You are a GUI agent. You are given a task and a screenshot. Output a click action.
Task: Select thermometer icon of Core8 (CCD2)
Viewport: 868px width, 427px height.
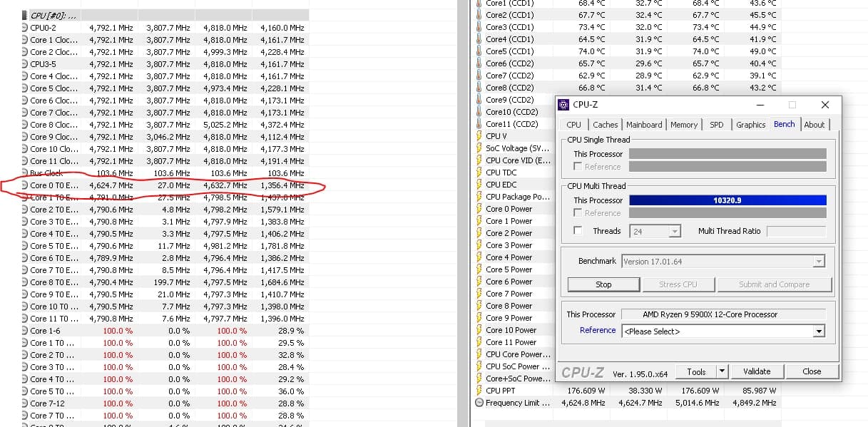479,88
